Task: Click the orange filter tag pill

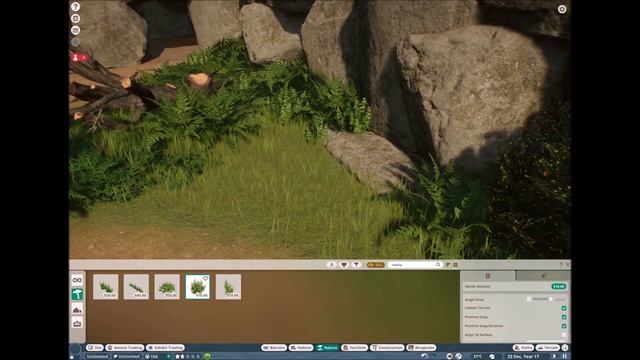Action: click(376, 265)
